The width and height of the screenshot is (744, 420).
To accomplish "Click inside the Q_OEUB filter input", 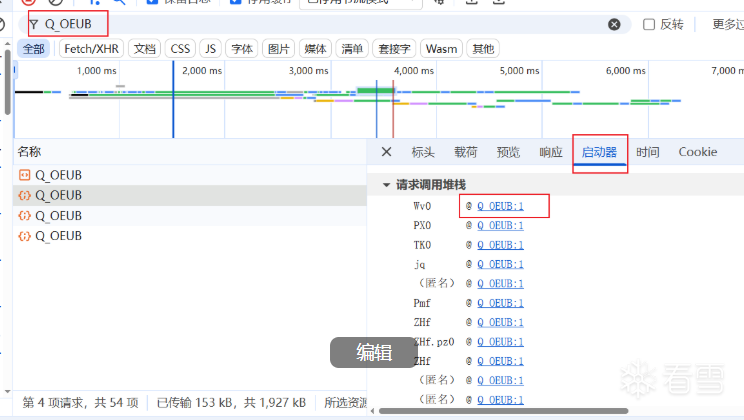I will [x=300, y=24].
